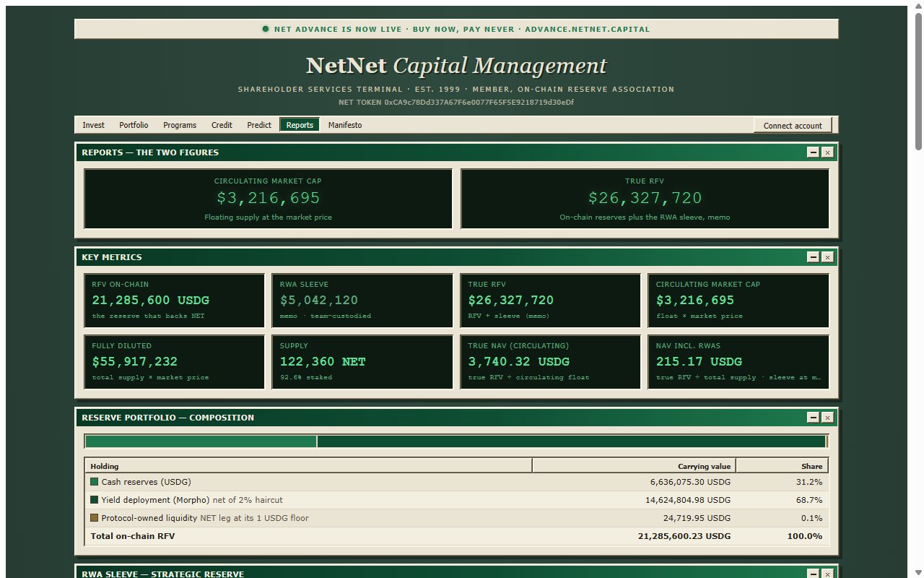Click the RWA Sleeve $5,042,120 tile
The height and width of the screenshot is (578, 924).
coord(362,301)
